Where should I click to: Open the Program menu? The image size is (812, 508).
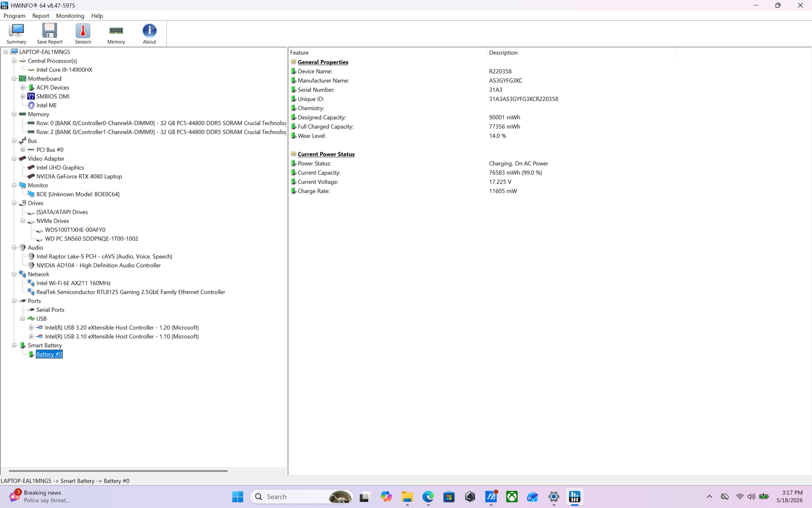[x=14, y=16]
